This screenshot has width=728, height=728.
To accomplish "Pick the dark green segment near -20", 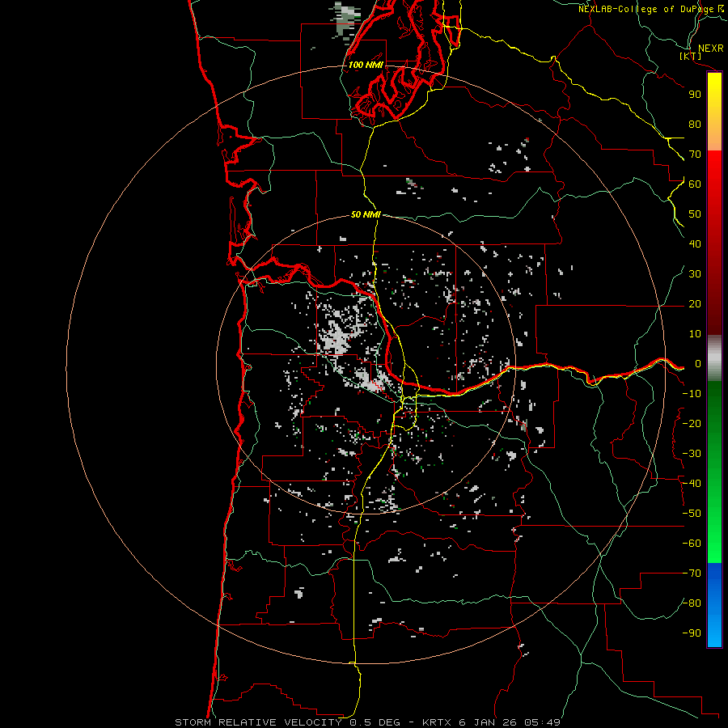I will [714, 418].
